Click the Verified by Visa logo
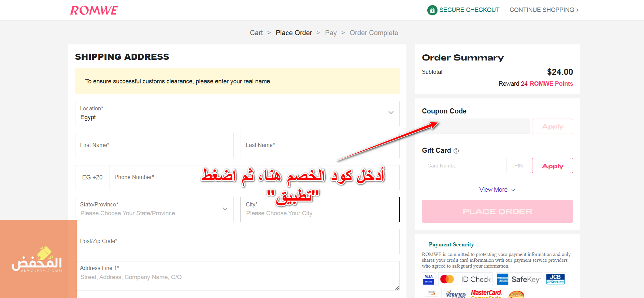The width and height of the screenshot is (644, 298). click(x=456, y=294)
